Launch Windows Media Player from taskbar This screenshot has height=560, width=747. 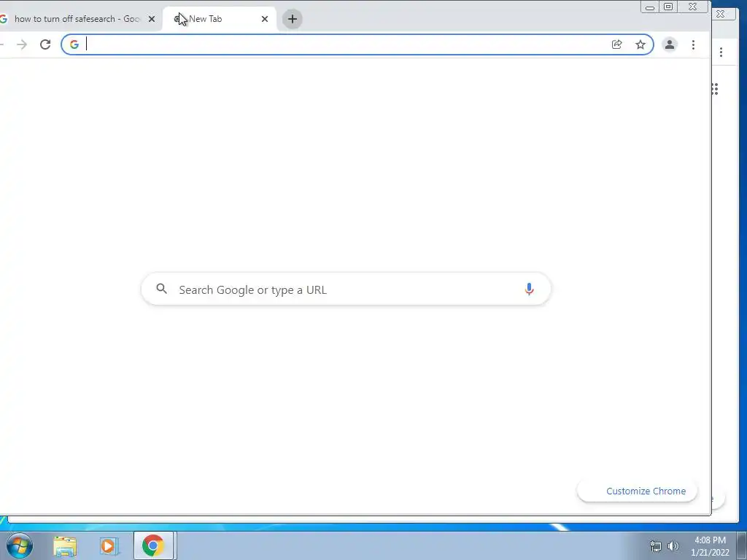coord(109,546)
